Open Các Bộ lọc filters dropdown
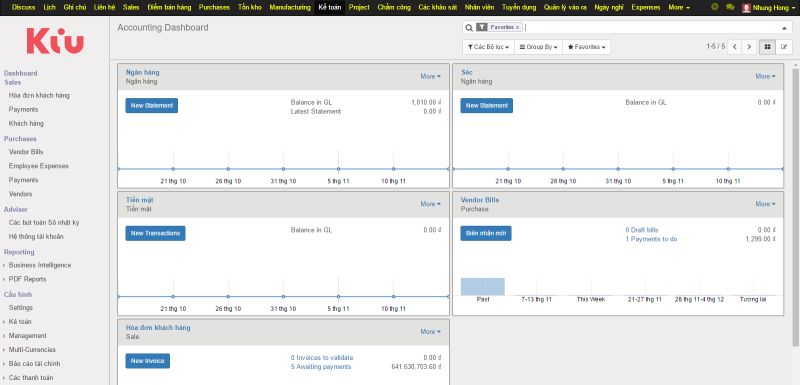This screenshot has height=385, width=800. pyautogui.click(x=488, y=47)
